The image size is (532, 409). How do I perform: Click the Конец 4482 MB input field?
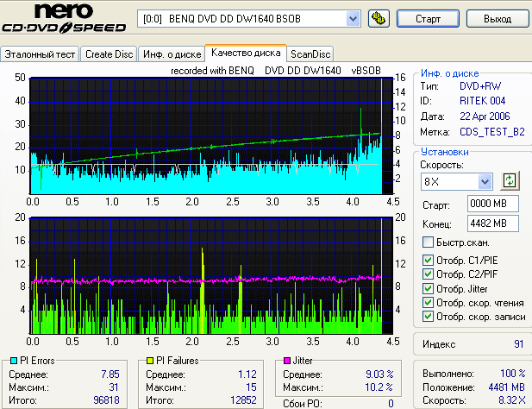tap(493, 223)
